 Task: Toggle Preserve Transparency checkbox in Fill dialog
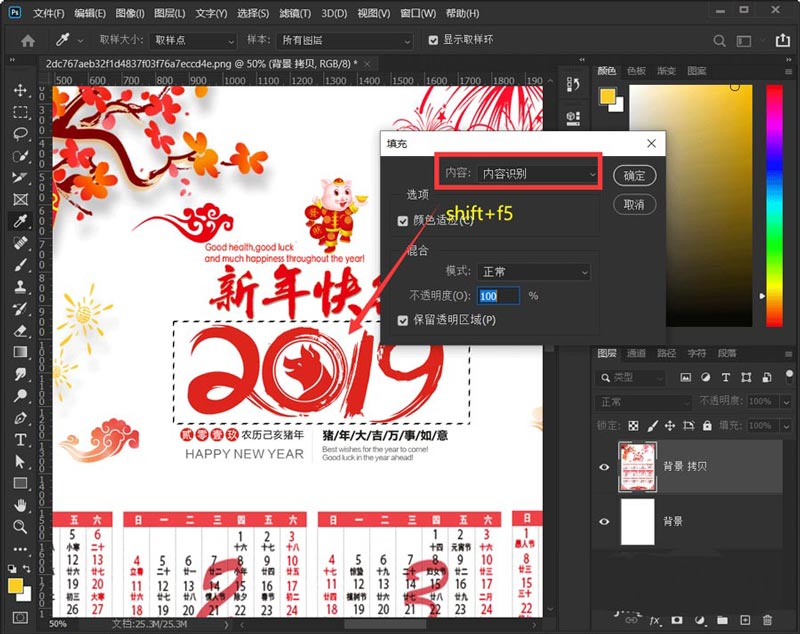pos(403,320)
